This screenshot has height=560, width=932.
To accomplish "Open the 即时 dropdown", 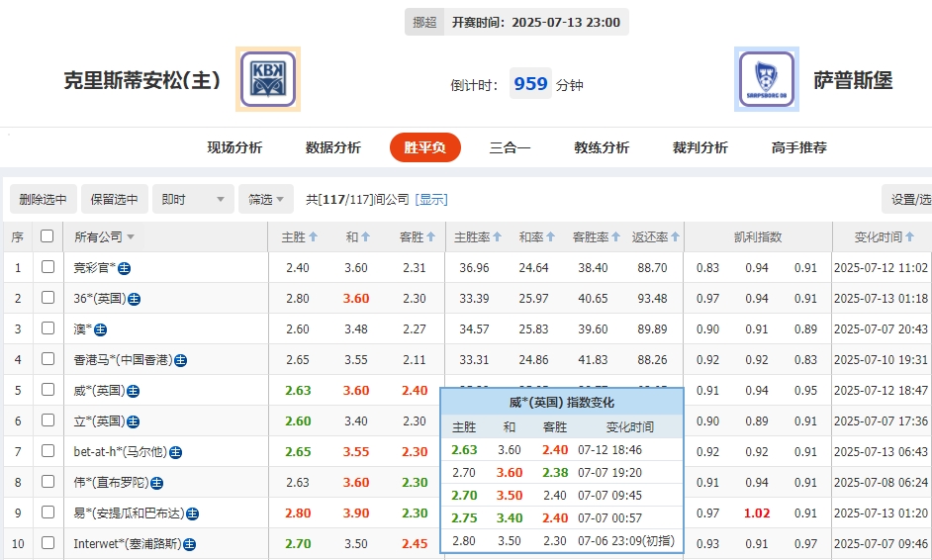I will coord(194,199).
